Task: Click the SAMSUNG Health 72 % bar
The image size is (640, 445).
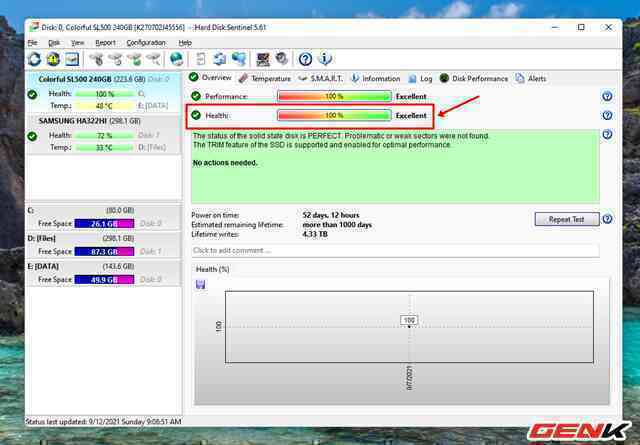Action: (105, 136)
